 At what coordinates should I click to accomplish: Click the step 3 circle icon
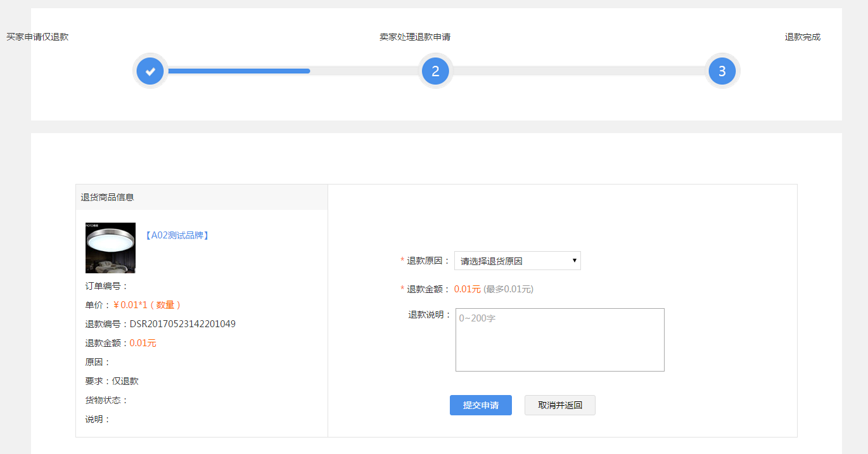click(x=722, y=71)
